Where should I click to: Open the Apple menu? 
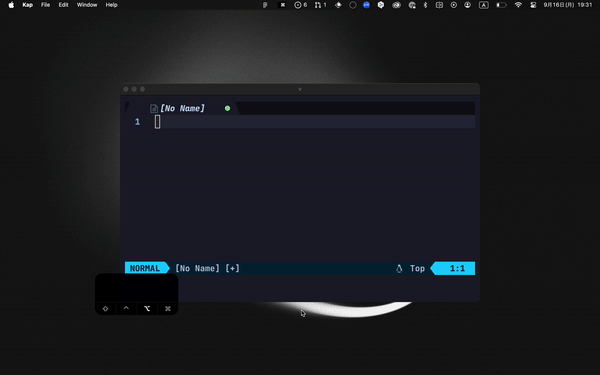pos(11,5)
